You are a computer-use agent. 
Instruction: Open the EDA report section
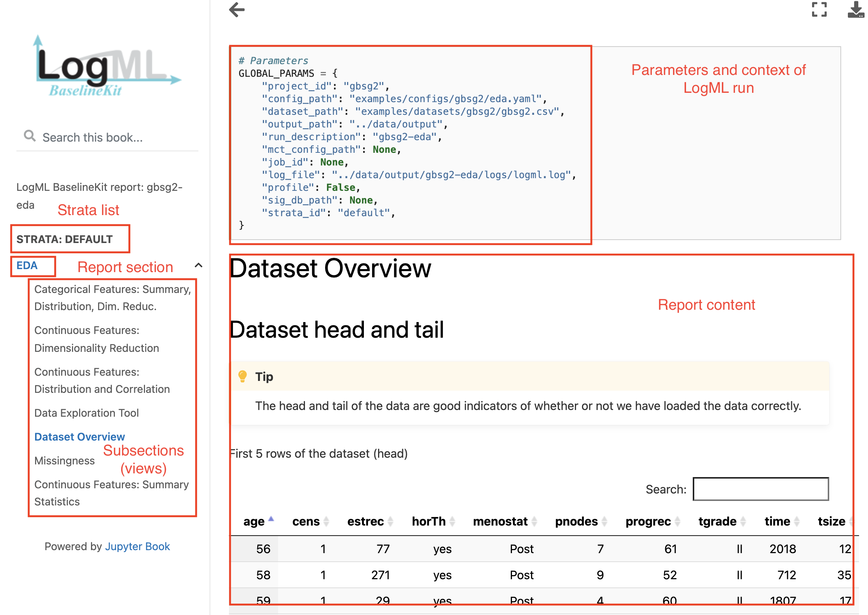point(27,265)
